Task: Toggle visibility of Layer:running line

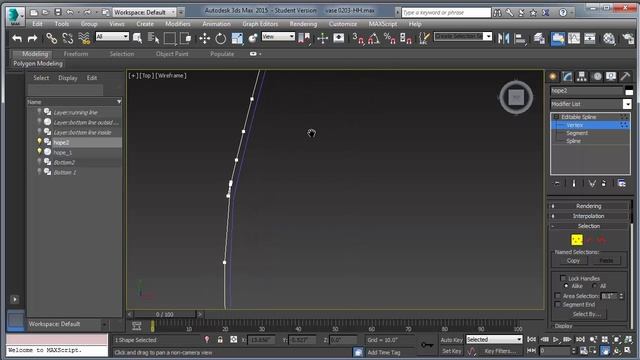Action: (40, 111)
